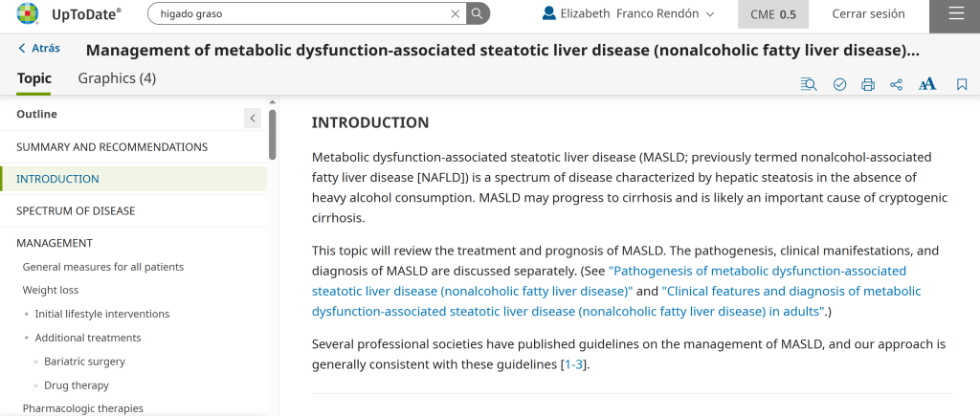The image size is (980, 416).
Task: Clear the search text with X icon
Action: [456, 13]
